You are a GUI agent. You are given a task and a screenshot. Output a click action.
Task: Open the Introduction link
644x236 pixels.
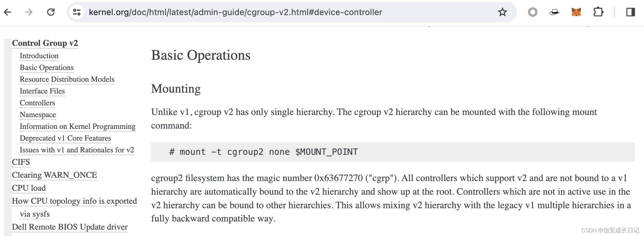(39, 56)
